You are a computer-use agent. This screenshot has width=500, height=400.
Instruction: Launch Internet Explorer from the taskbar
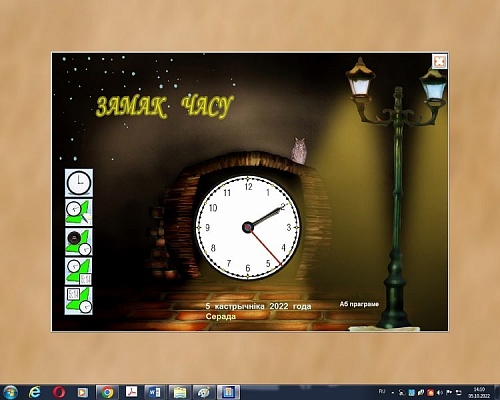(x=35, y=392)
